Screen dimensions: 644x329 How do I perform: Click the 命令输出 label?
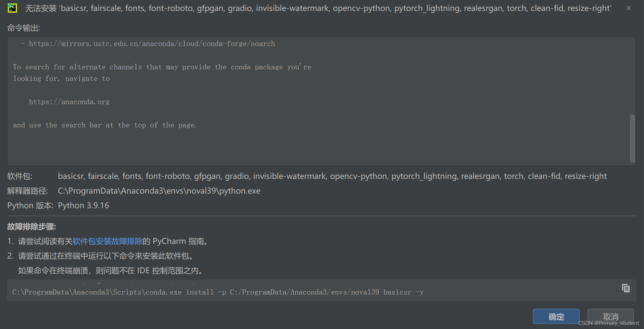pos(24,28)
